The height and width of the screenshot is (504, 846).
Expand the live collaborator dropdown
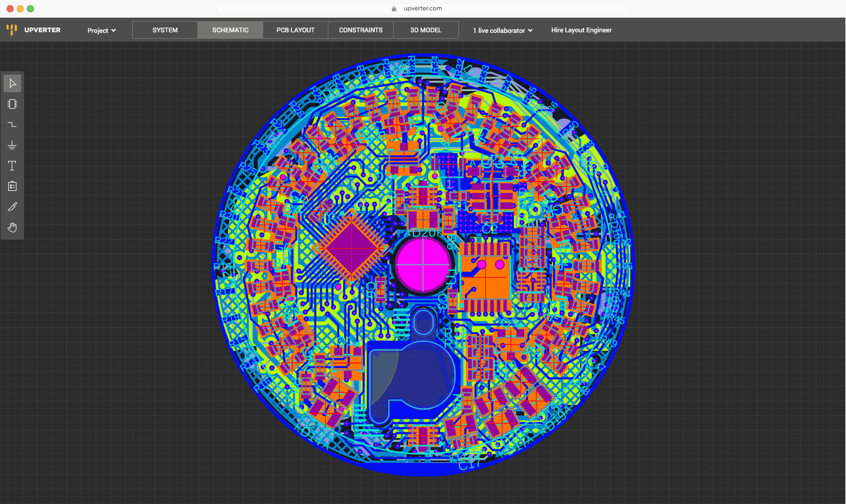pos(502,29)
